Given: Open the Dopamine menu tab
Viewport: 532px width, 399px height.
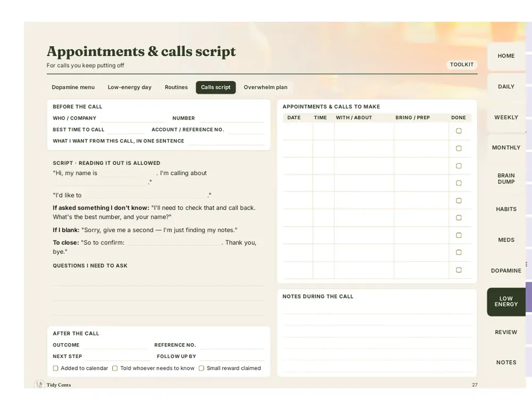Looking at the screenshot, I should [73, 87].
